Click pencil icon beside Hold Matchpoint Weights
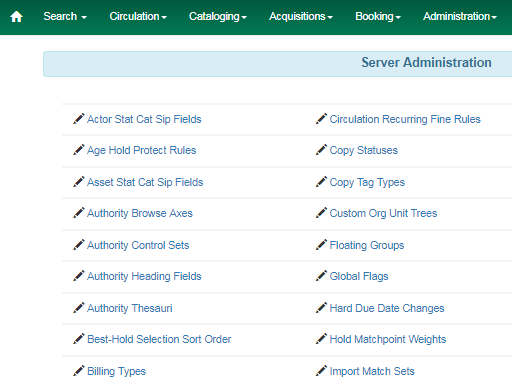 (x=322, y=339)
